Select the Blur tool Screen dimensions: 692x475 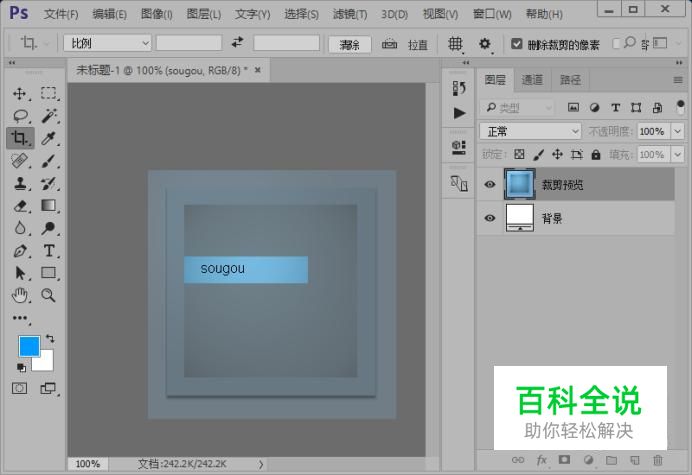pos(19,228)
